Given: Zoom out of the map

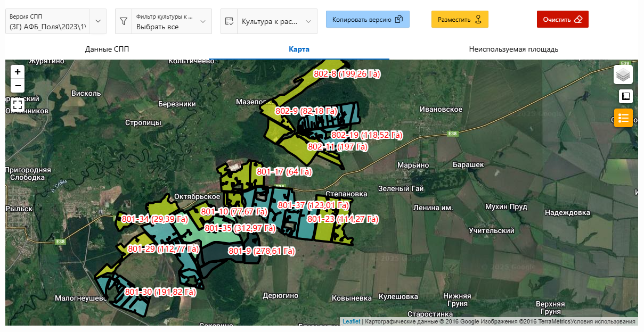Looking at the screenshot, I should 18,86.
